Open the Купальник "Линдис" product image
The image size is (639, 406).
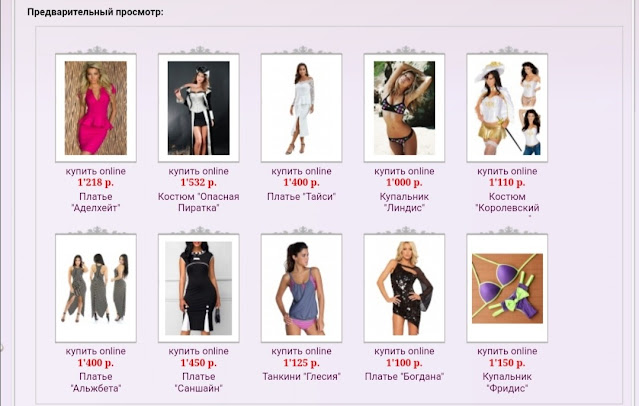(x=404, y=108)
